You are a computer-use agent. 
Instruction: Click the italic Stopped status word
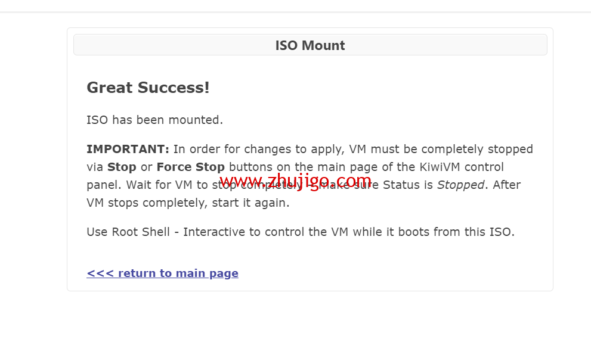[460, 185]
